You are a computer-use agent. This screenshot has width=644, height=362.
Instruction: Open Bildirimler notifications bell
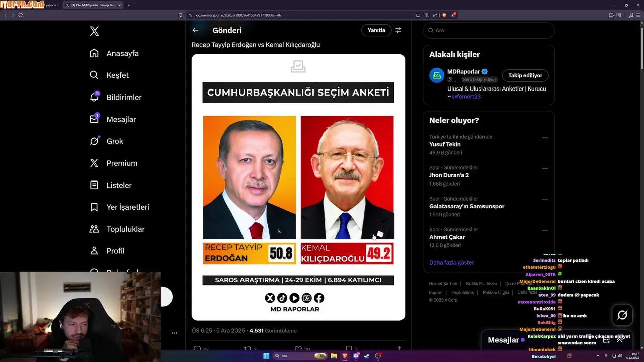point(94,97)
